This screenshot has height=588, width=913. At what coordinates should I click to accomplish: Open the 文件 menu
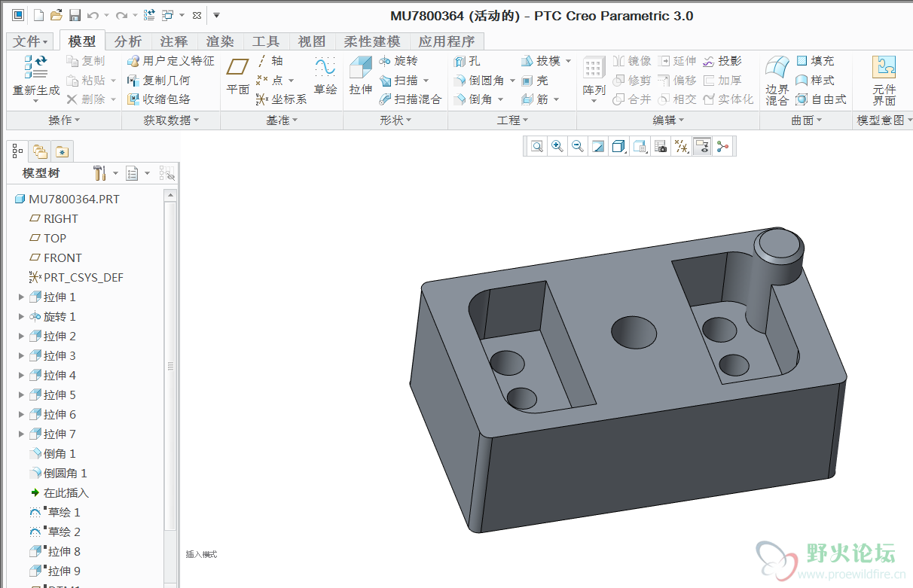[31, 42]
